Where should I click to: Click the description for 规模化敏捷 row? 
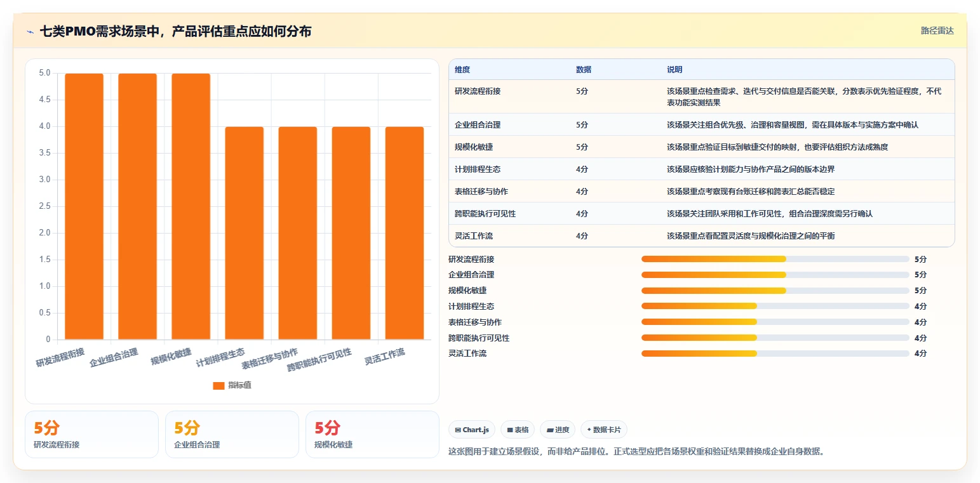tap(777, 147)
